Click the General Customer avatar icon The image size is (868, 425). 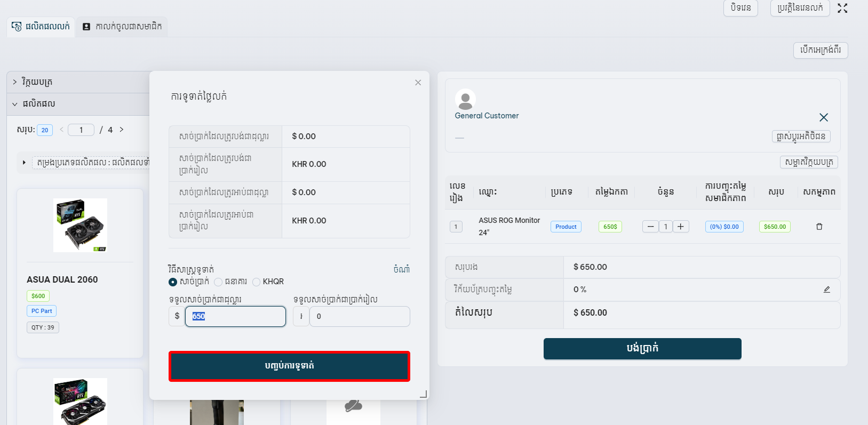465,99
